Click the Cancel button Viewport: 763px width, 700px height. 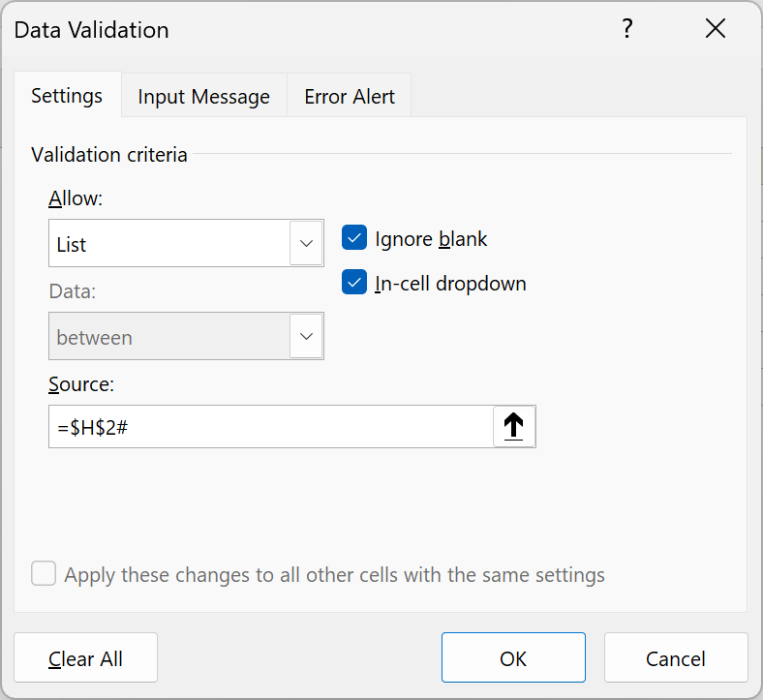click(676, 657)
